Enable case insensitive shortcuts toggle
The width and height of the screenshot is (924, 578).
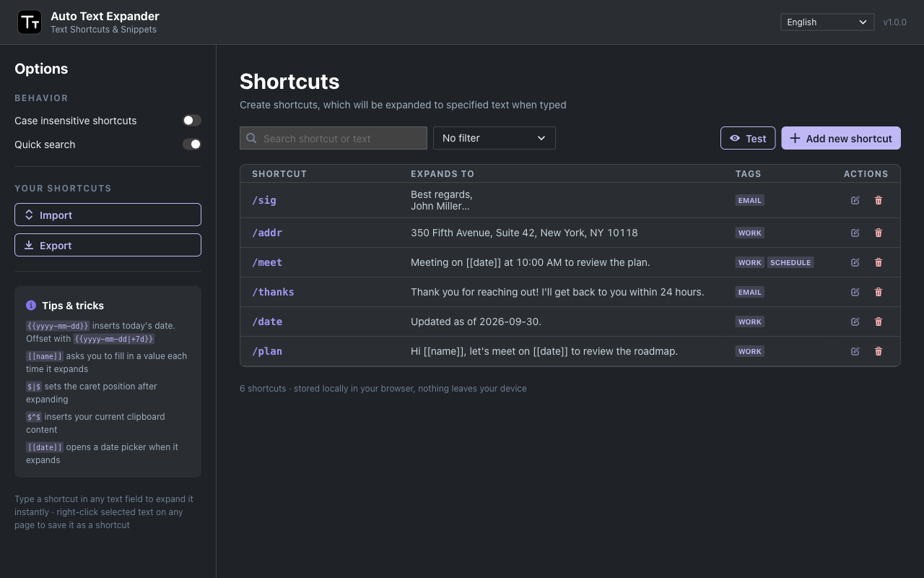(191, 121)
